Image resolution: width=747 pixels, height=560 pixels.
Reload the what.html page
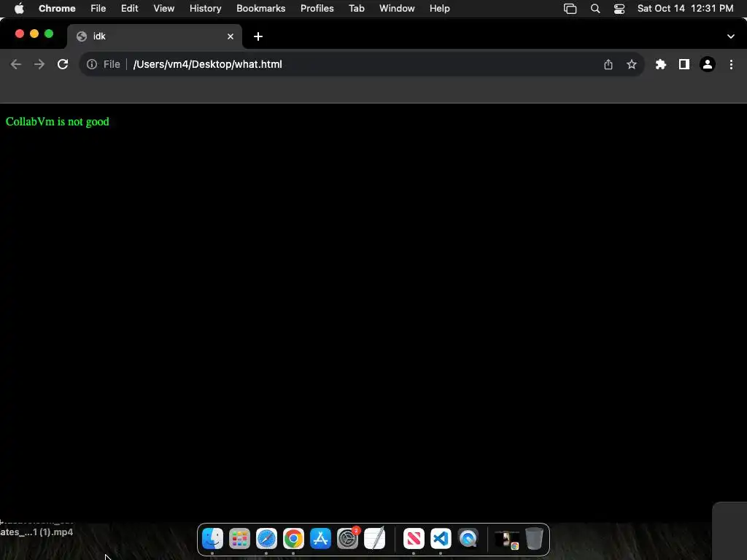click(63, 64)
